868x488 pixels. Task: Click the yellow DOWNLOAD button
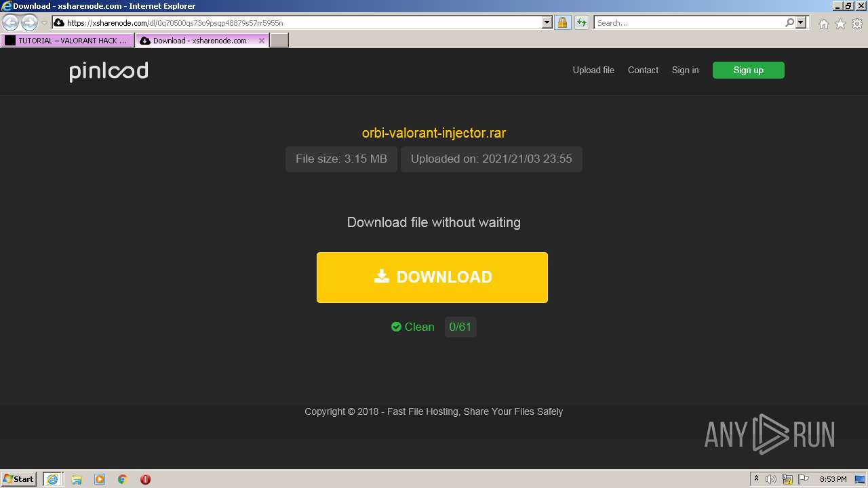(x=432, y=277)
